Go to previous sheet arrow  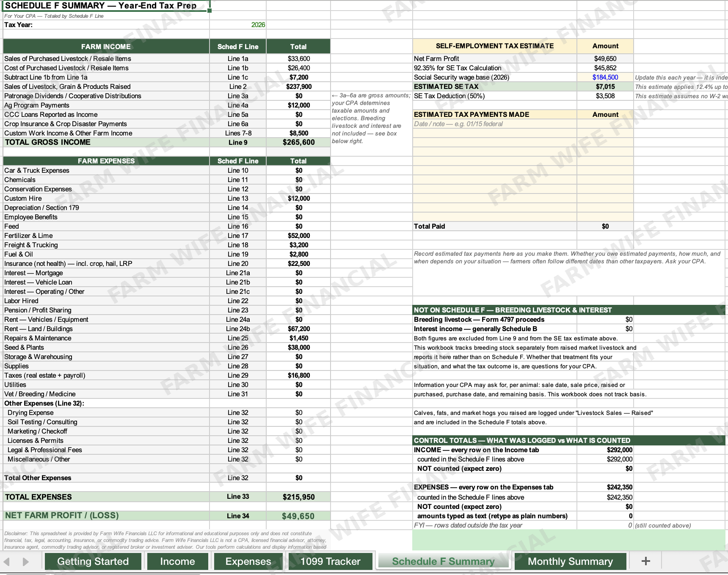[x=7, y=562]
